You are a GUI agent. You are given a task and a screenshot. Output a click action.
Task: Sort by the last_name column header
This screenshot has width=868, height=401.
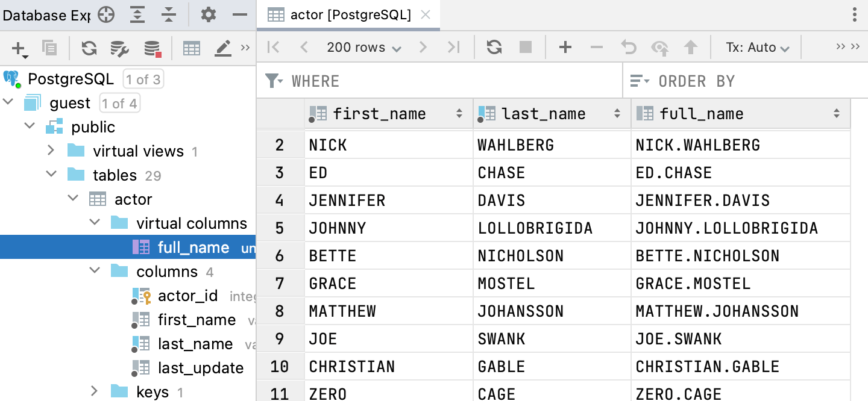tap(542, 114)
